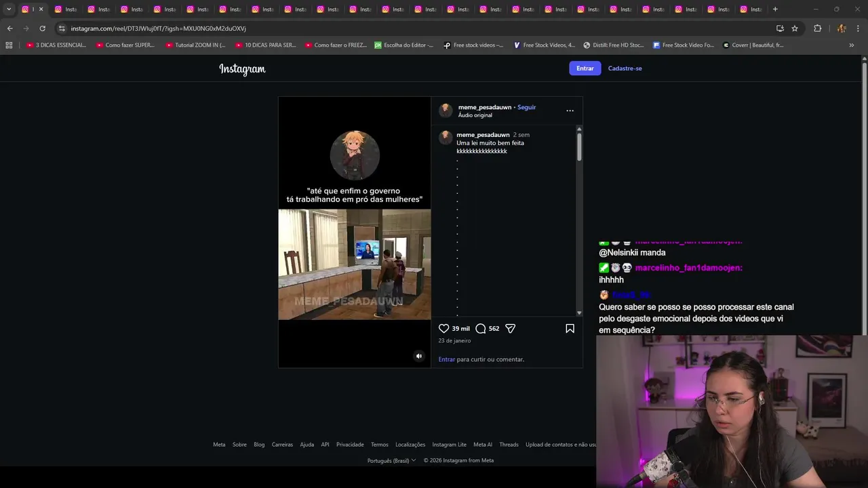Image resolution: width=868 pixels, height=488 pixels.
Task: Open the Português (Brasil) language dropdown
Action: click(x=392, y=460)
